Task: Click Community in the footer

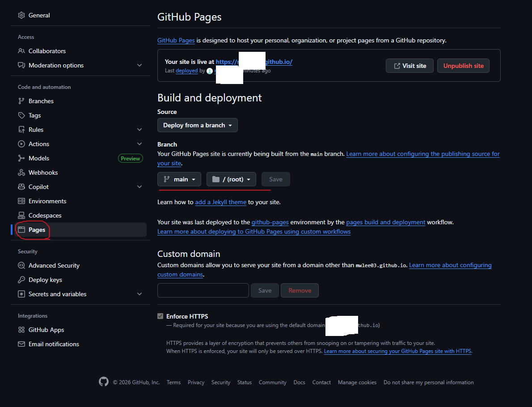Action: [272, 382]
